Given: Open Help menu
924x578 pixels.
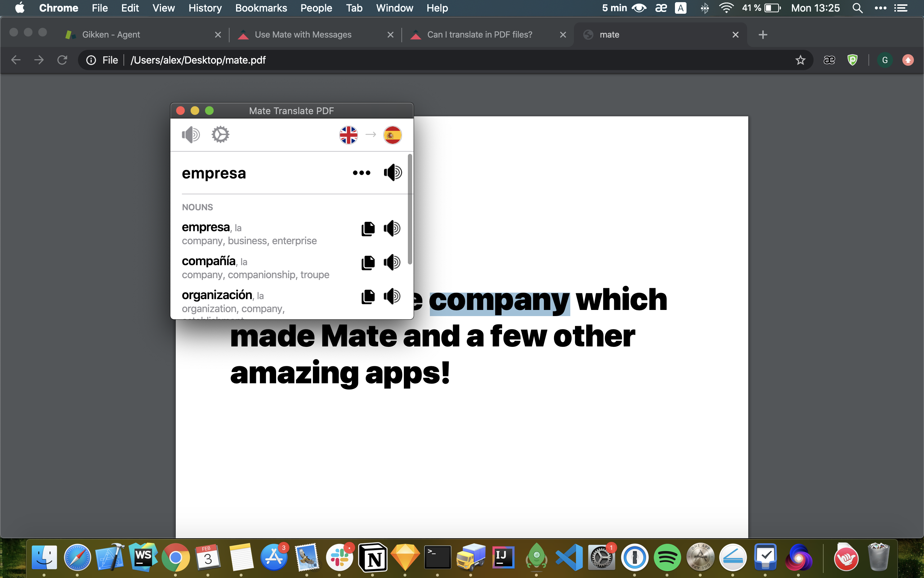Looking at the screenshot, I should 437,8.
